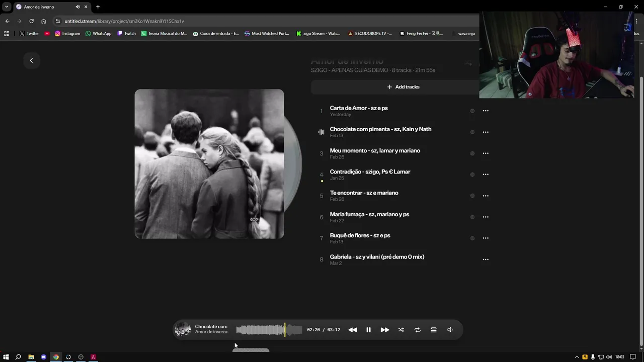Seek within the player waveform

coord(269,330)
